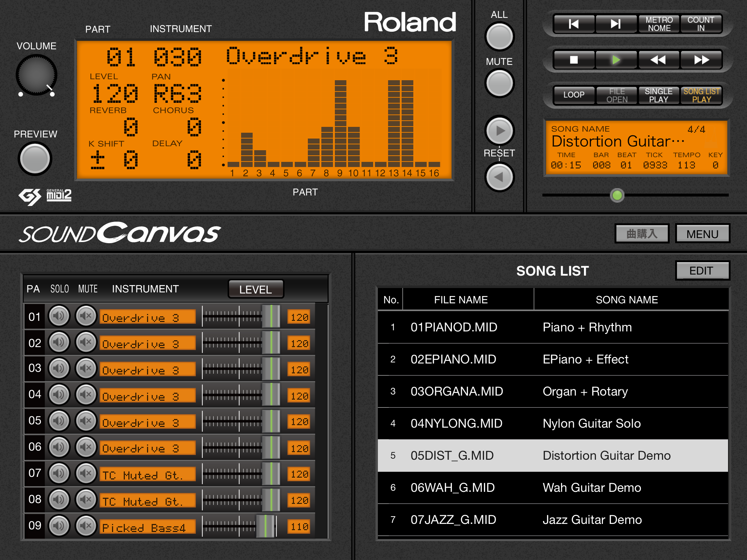The height and width of the screenshot is (560, 747).
Task: Jump to song start with skip-back button
Action: point(574,24)
